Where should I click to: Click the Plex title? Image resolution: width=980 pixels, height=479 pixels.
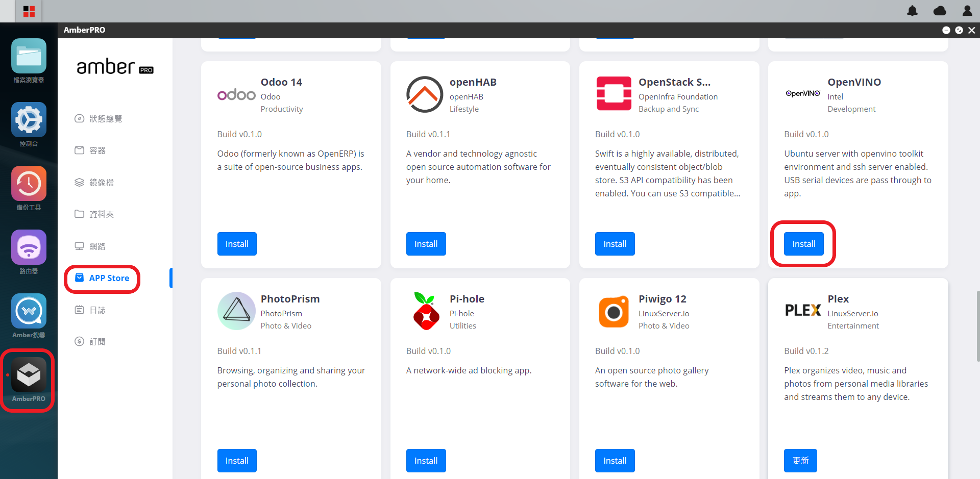click(838, 299)
